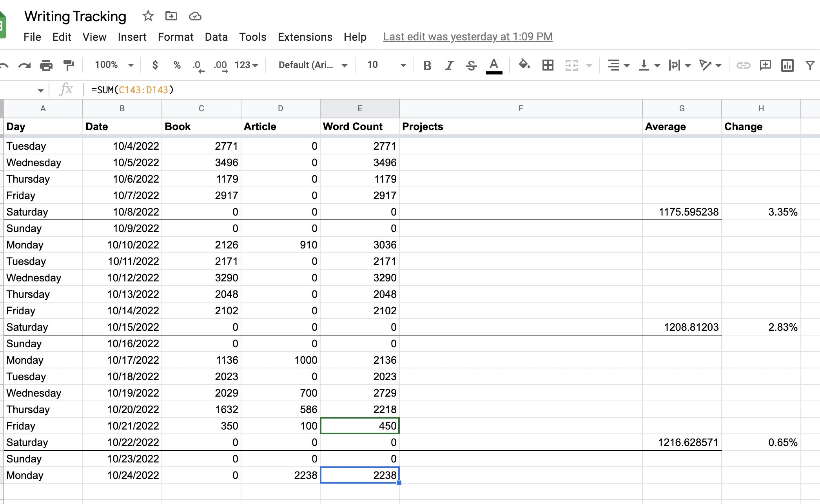Format selected cells as percent
The height and width of the screenshot is (504, 820).
[177, 65]
